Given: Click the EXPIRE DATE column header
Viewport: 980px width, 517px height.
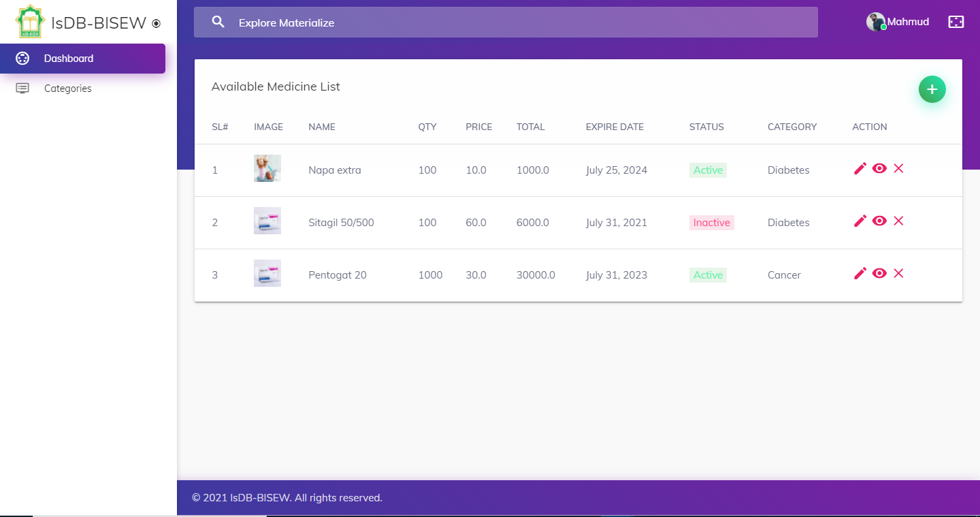Looking at the screenshot, I should click(x=615, y=127).
